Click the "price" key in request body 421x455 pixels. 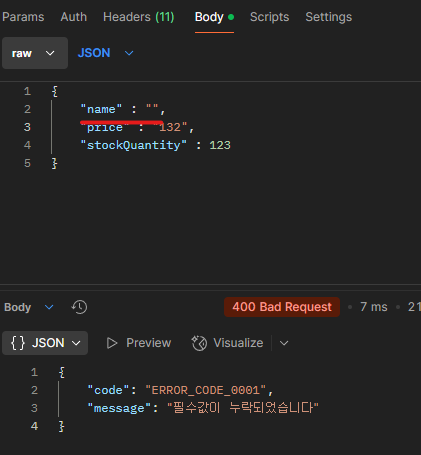pyautogui.click(x=105, y=127)
